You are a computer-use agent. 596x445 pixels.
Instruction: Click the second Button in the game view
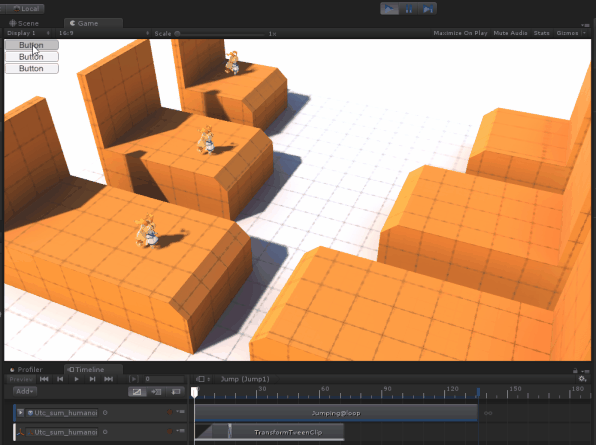[32, 57]
